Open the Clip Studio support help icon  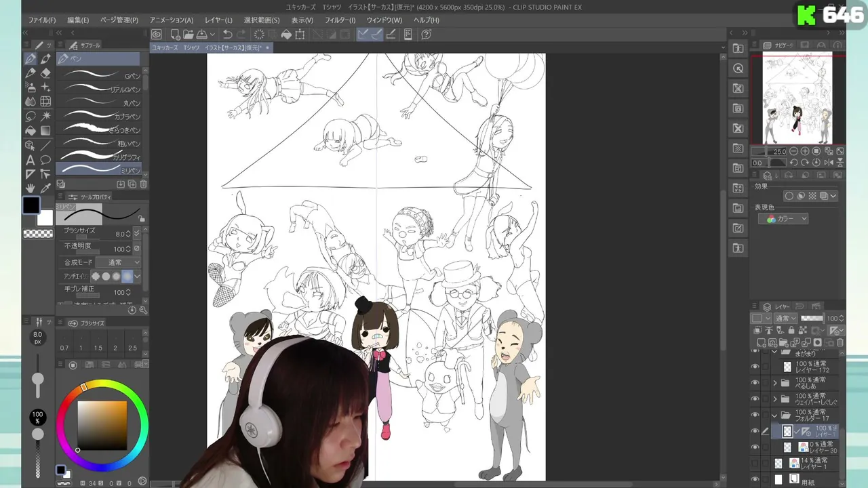pyautogui.click(x=426, y=35)
